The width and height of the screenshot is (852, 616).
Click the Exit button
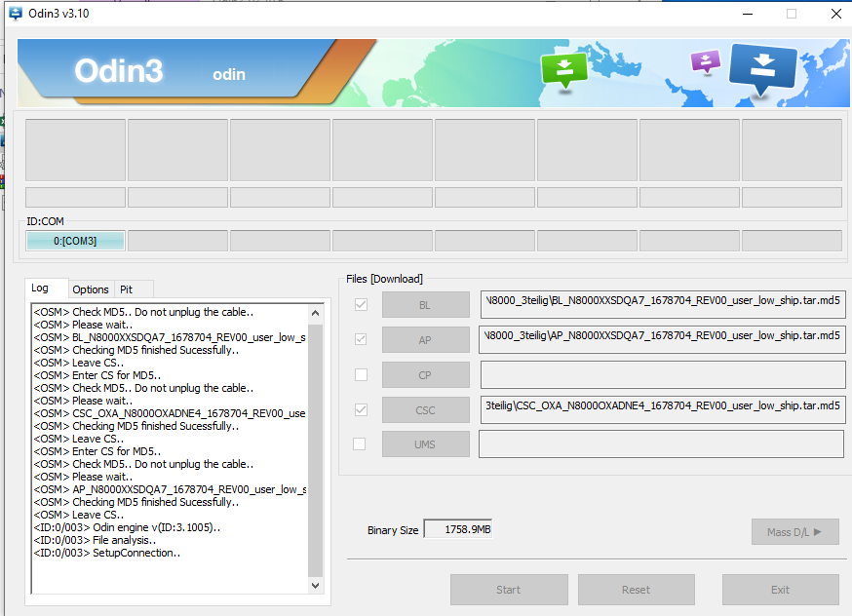point(780,590)
